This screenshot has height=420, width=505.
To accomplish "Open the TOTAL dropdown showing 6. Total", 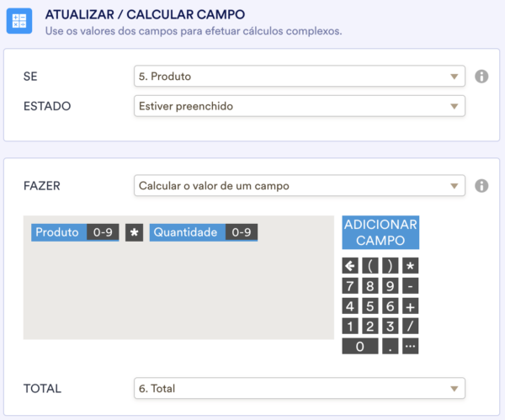I will click(299, 389).
